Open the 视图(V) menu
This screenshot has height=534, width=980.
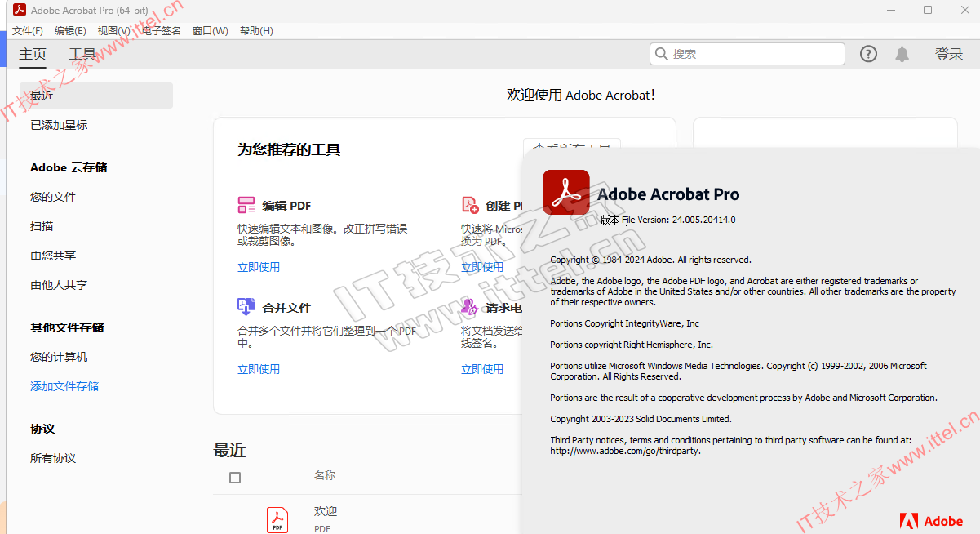(113, 31)
